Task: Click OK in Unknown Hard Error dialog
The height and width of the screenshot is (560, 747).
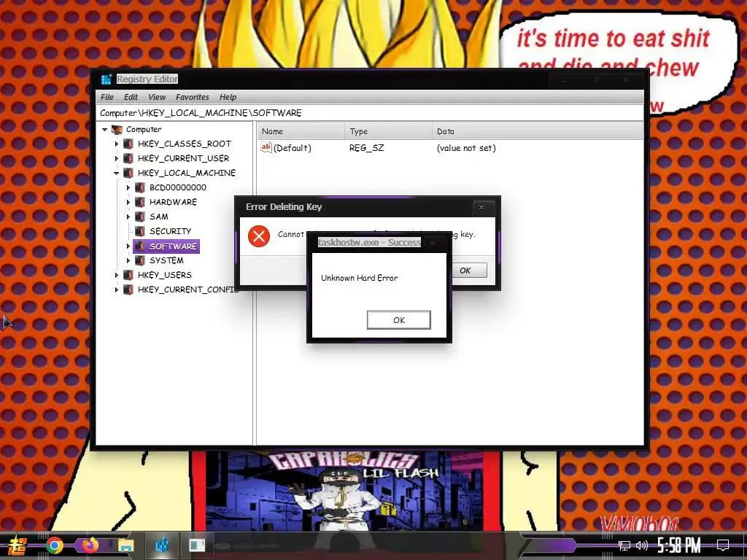Action: point(399,320)
